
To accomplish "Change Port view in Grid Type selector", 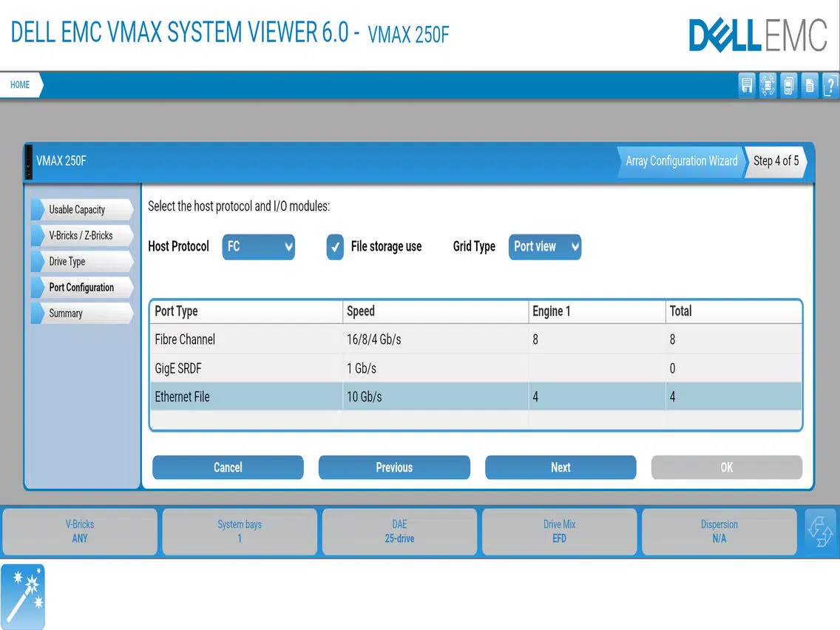I will (545, 247).
